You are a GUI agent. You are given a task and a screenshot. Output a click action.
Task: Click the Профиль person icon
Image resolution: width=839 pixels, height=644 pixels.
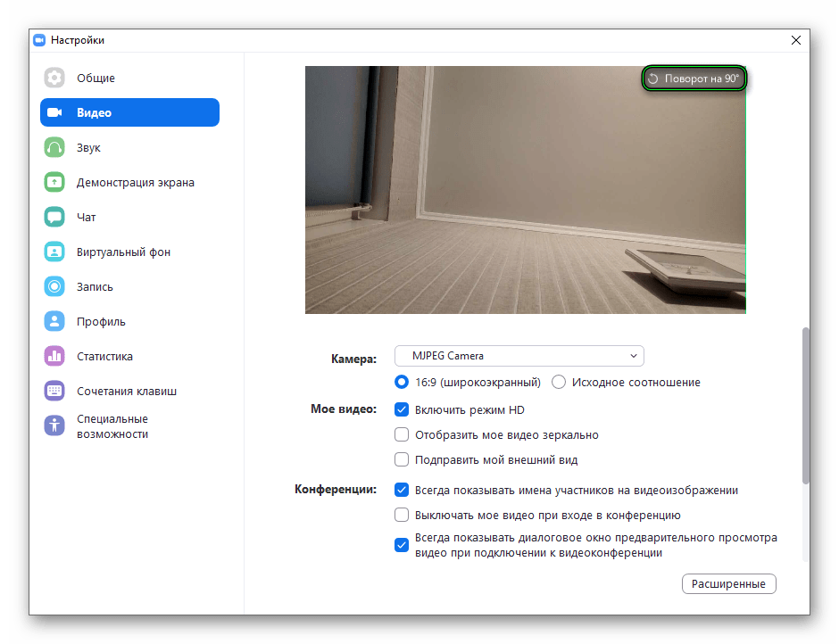54,322
